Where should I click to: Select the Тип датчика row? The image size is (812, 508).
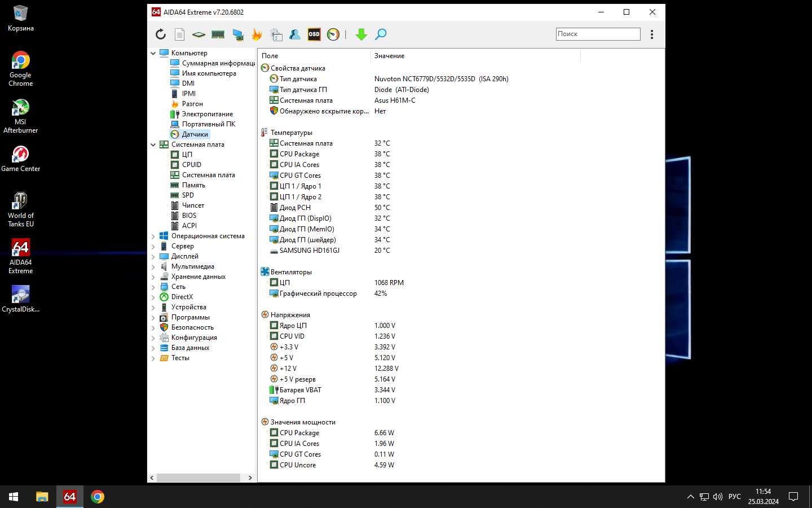tap(461, 79)
